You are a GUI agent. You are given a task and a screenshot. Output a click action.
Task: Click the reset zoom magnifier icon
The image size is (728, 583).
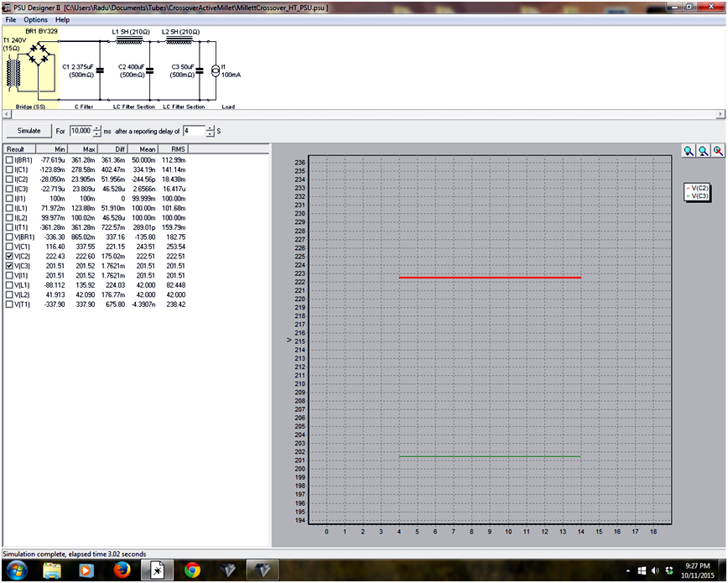point(718,151)
